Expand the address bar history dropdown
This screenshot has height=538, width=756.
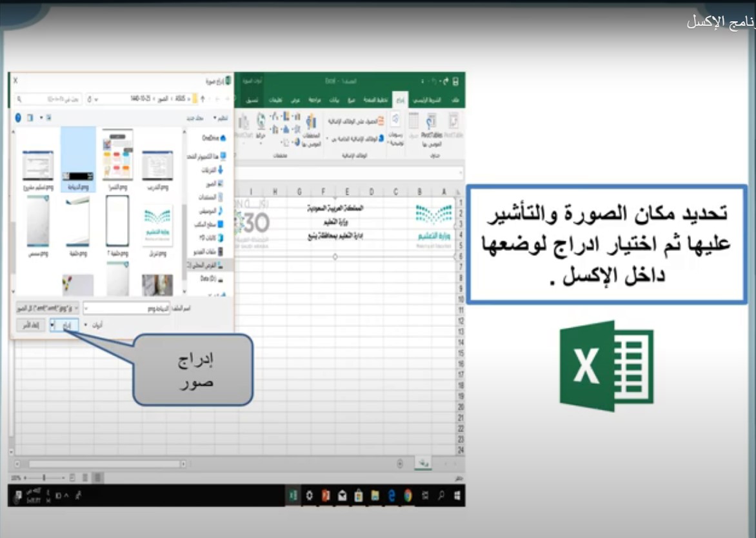tap(96, 99)
